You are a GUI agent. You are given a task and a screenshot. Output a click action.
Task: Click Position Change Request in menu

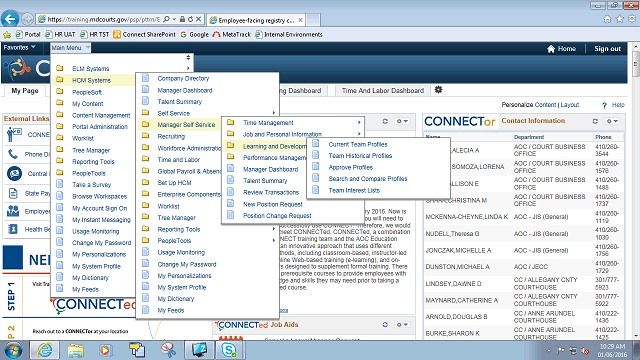tap(277, 216)
